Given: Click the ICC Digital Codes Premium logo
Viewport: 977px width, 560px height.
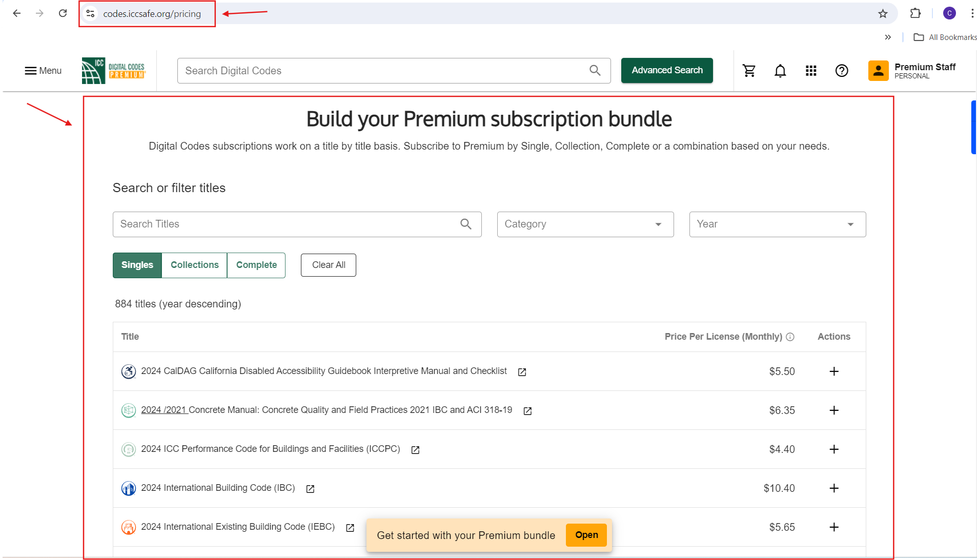Looking at the screenshot, I should [x=114, y=71].
